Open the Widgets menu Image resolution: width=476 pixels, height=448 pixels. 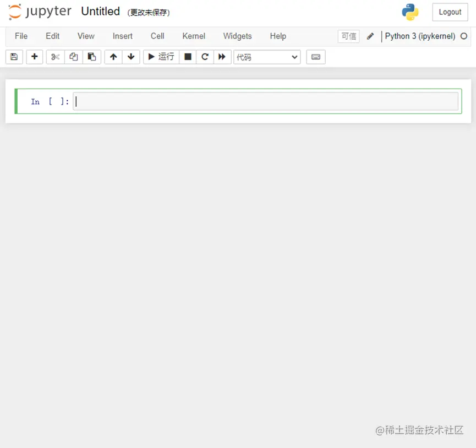237,36
